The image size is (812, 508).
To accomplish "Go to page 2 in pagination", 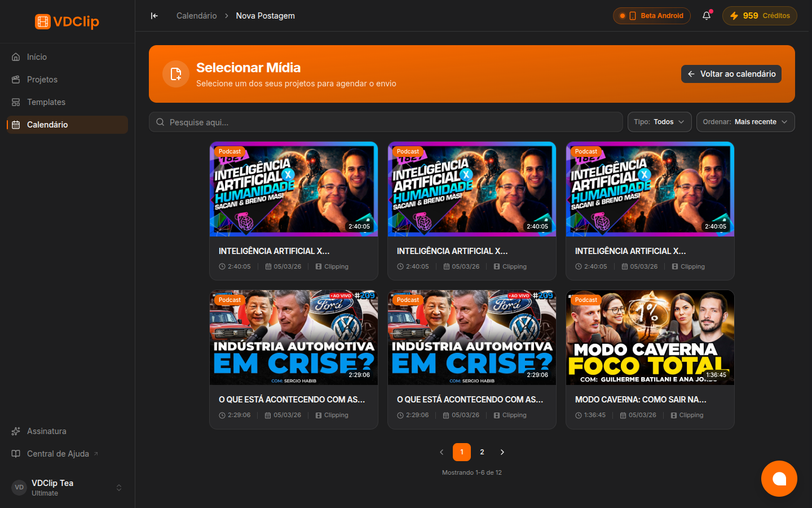I will point(482,452).
